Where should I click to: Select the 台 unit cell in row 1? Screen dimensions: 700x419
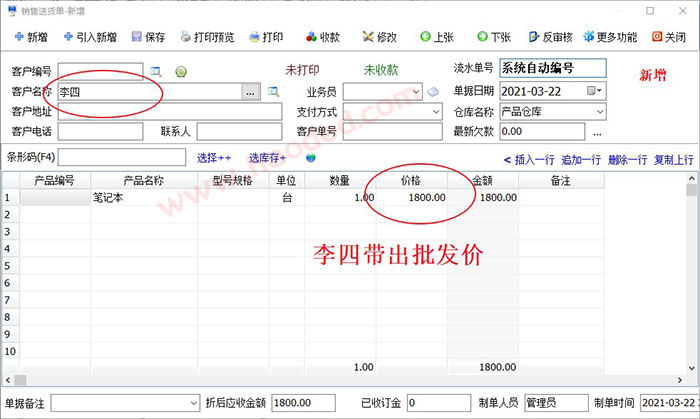[x=287, y=198]
